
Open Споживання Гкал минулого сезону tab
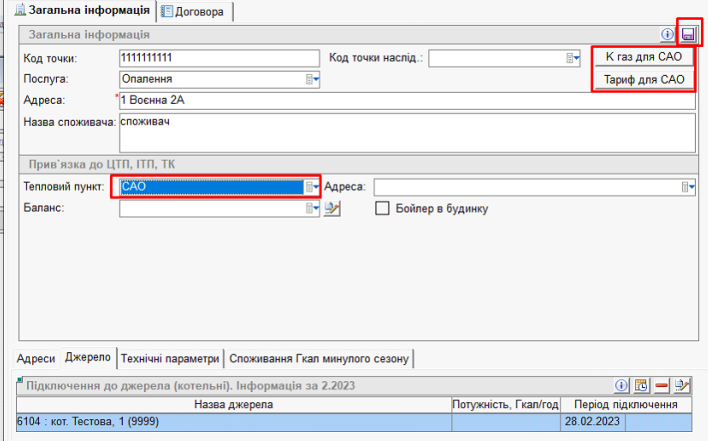319,358
